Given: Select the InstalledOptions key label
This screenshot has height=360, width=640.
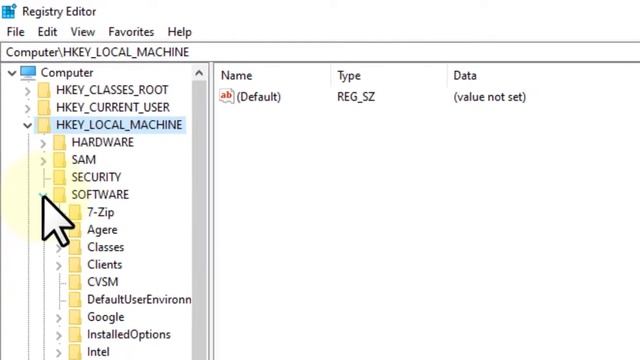Looking at the screenshot, I should (129, 335).
